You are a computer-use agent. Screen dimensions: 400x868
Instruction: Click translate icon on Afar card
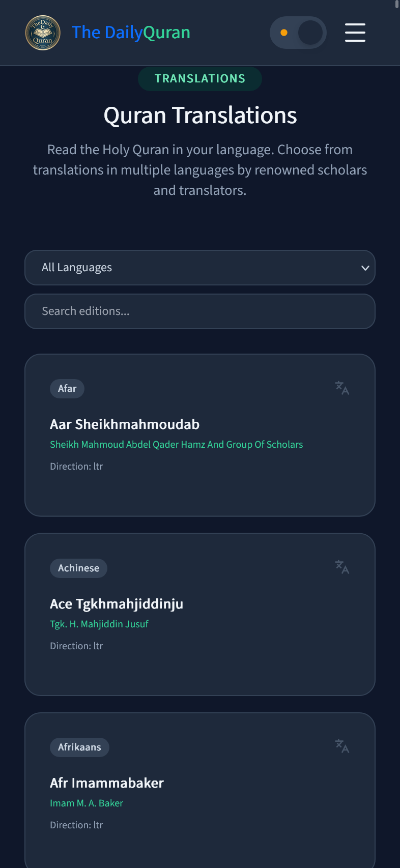tap(342, 388)
